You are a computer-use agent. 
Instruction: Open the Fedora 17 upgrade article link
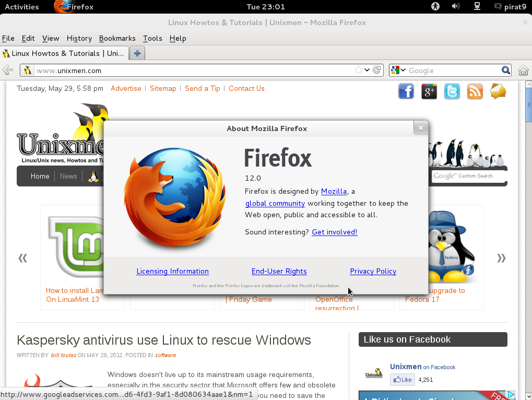435,295
